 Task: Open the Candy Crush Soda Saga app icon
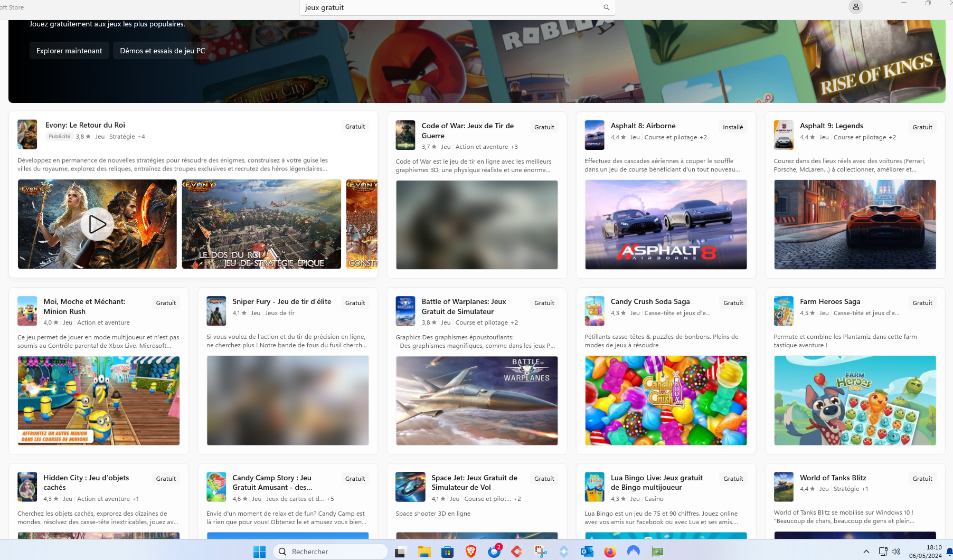tap(595, 311)
